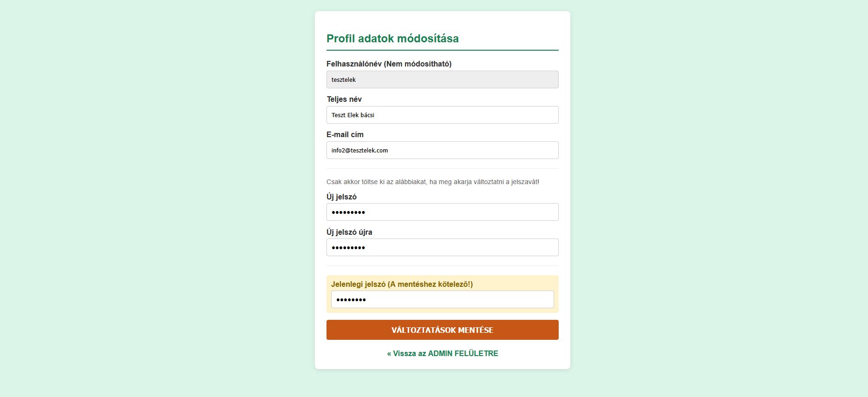Viewport: 868px width, 397px height.
Task: Click the password change hint text
Action: [x=432, y=182]
